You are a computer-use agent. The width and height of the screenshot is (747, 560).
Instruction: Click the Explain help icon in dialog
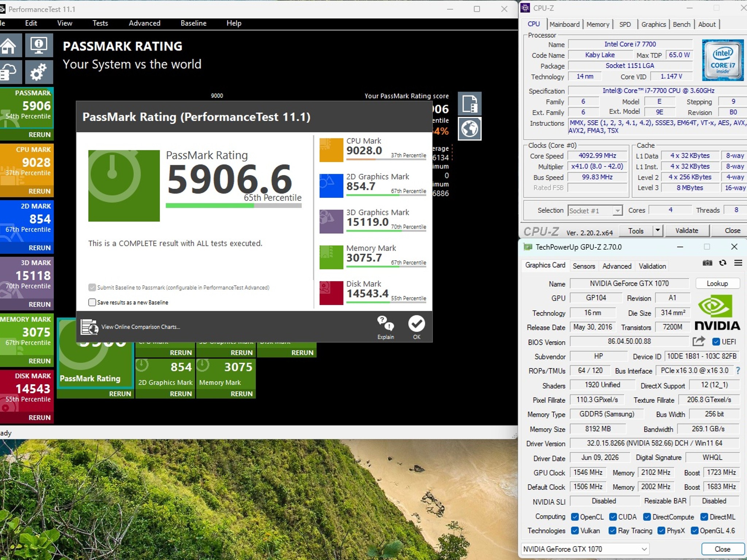(386, 327)
